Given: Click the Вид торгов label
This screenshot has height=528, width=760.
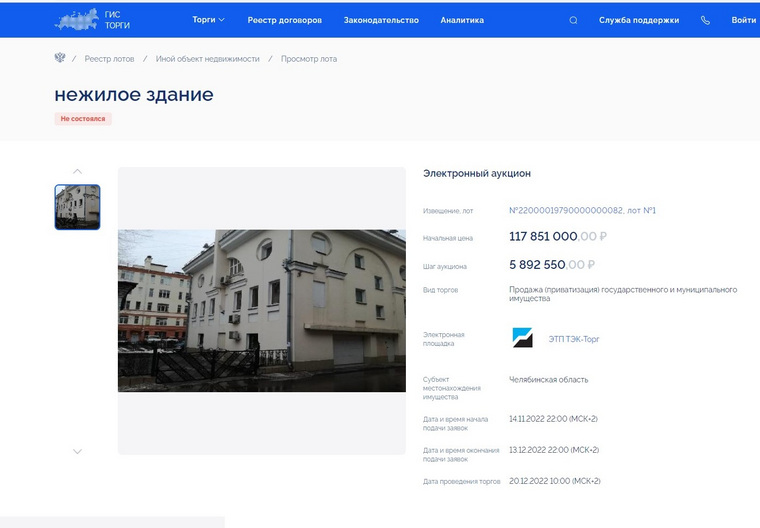Looking at the screenshot, I should (x=440, y=290).
